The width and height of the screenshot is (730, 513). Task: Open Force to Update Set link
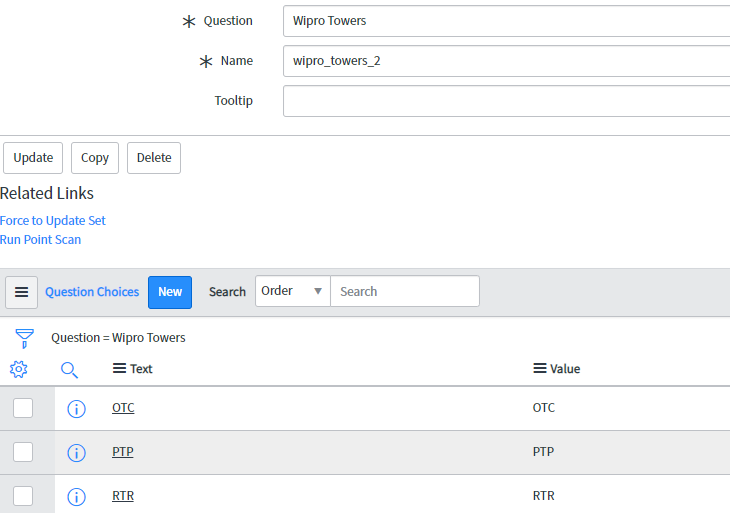click(53, 220)
